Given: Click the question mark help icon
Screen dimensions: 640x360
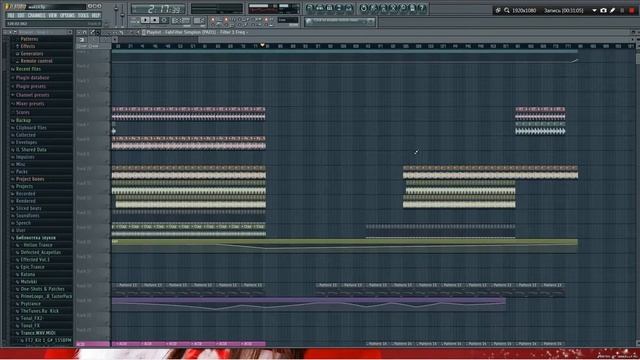Looking at the screenshot, I should (x=422, y=8).
